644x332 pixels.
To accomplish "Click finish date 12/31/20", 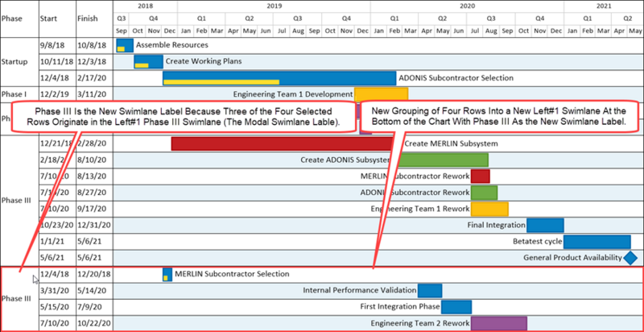I will pos(93,225).
